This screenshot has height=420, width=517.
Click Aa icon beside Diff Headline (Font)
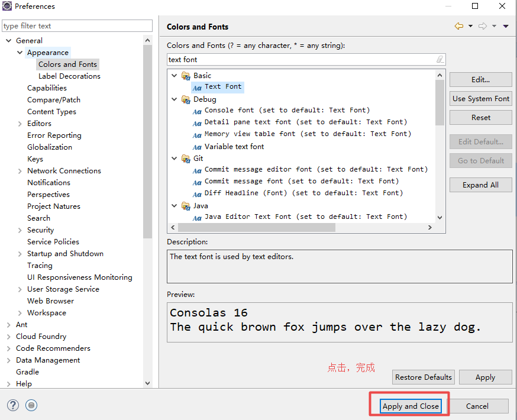tap(197, 195)
